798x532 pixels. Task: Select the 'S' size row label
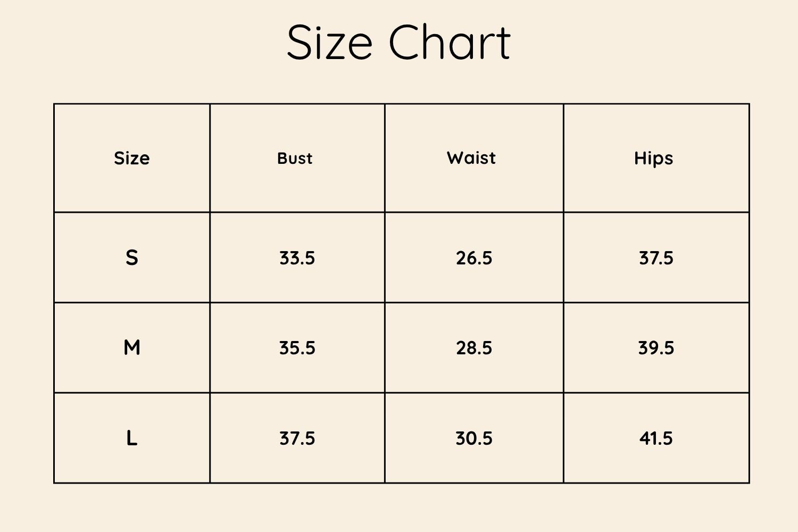(132, 258)
